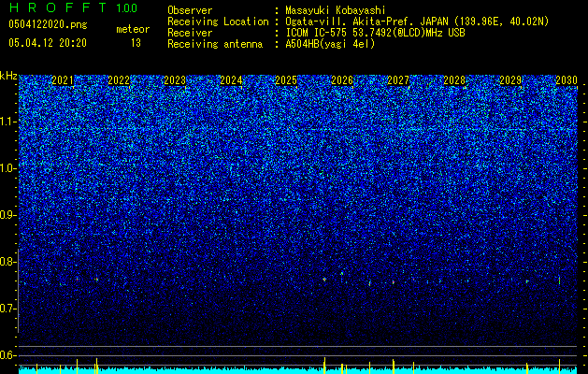Click the 2028 time axis marker
Viewport: 588px width, 374px height.
tap(454, 80)
